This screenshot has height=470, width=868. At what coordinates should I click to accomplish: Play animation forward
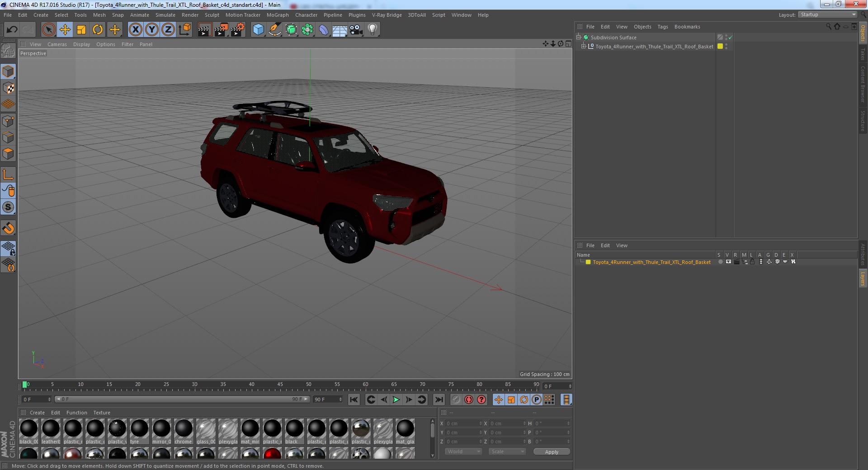pos(396,399)
